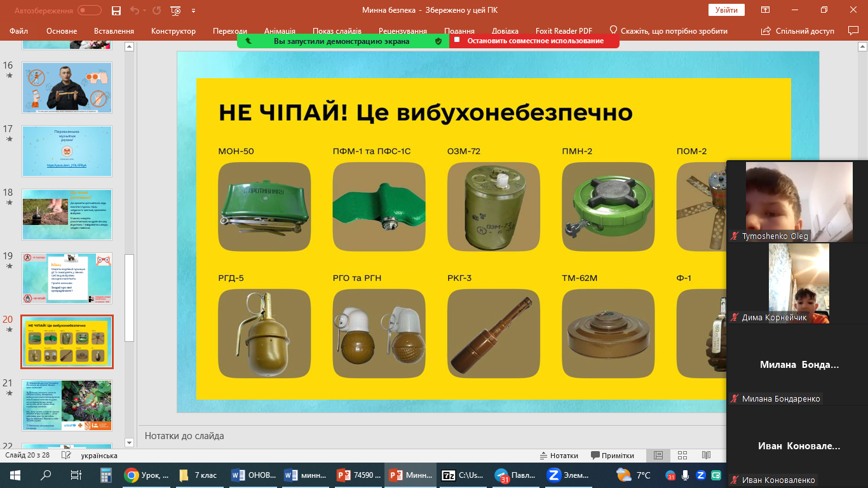Click the ОЗМ-72 mine image

(494, 207)
